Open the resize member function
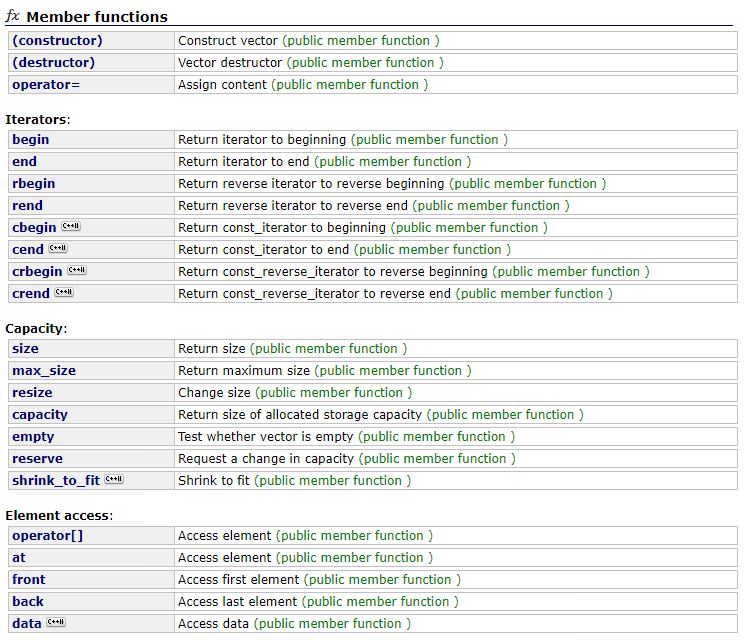 [32, 393]
